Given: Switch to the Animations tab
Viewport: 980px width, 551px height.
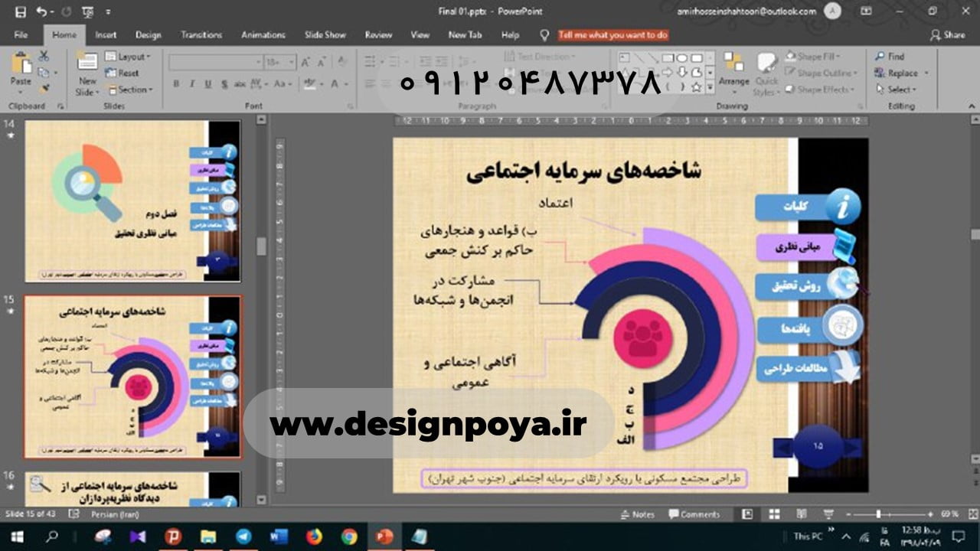Looking at the screenshot, I should pos(263,34).
